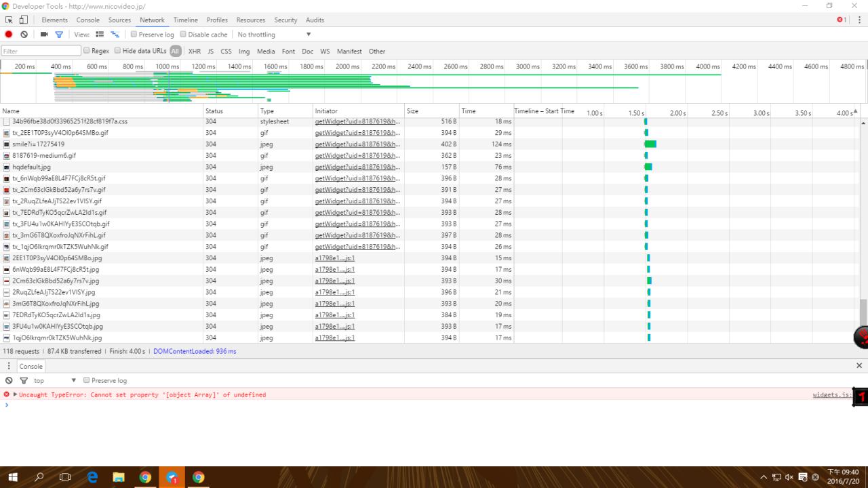Stop recording network log with red button
This screenshot has width=868, height=488.
point(9,35)
